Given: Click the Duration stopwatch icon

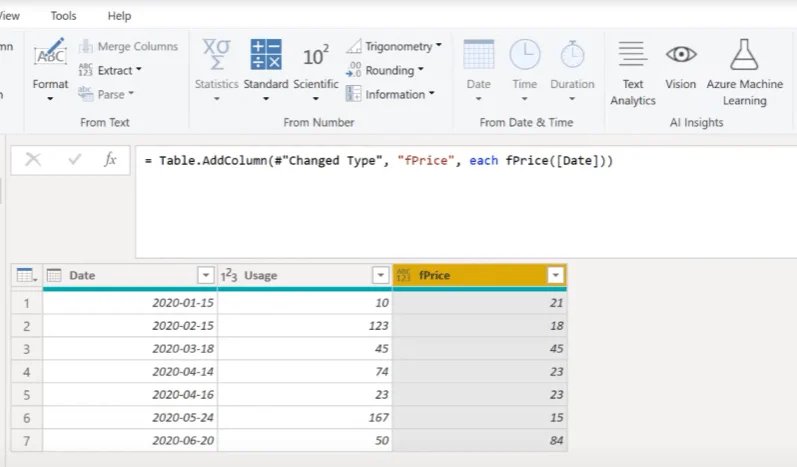Looking at the screenshot, I should click(x=572, y=54).
